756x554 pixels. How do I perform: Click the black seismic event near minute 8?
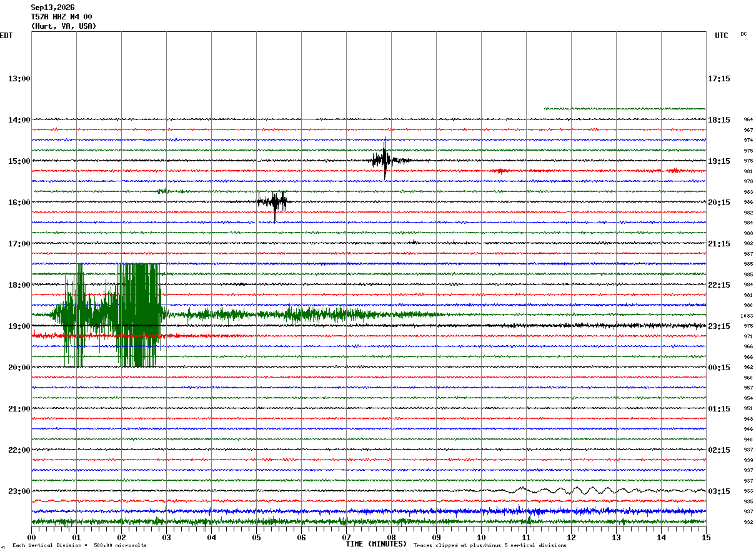[386, 159]
